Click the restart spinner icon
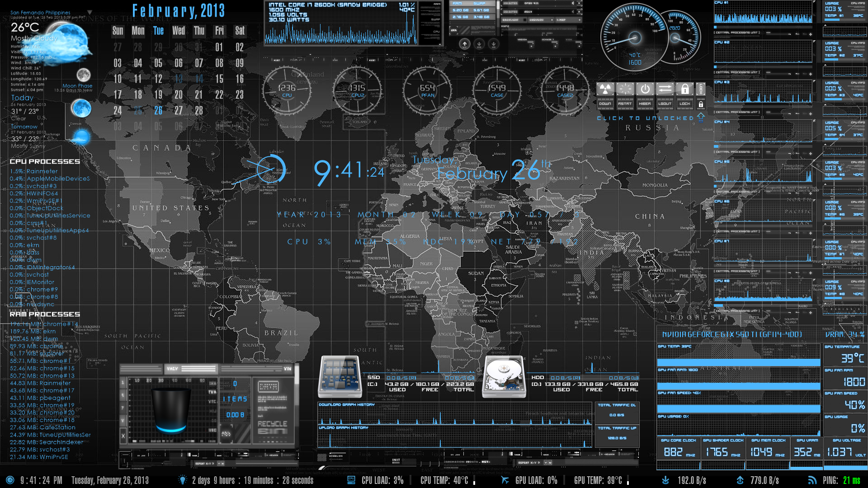 click(625, 89)
